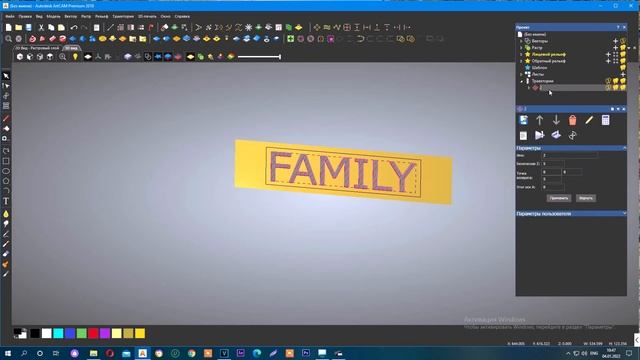
Task: Click the search icon on the Windows taskbar
Action: click(x=24, y=353)
